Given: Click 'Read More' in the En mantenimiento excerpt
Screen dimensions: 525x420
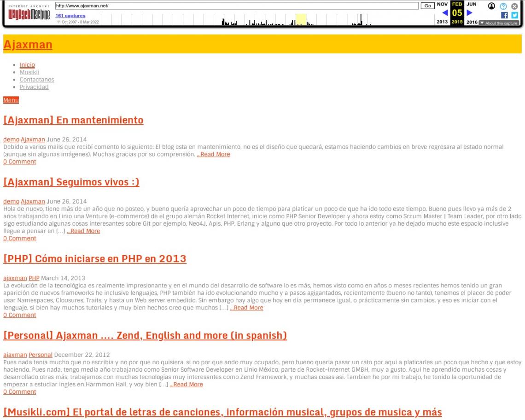Looking at the screenshot, I should click(x=213, y=154).
